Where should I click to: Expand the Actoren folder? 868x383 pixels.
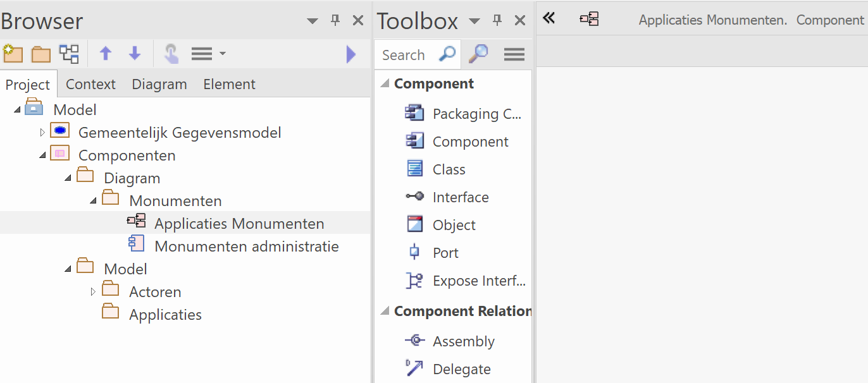93,292
